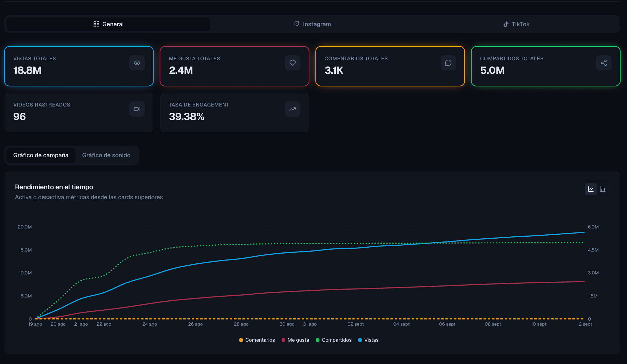
Task: Click the blue Vistas legend swatch
Action: 360,340
